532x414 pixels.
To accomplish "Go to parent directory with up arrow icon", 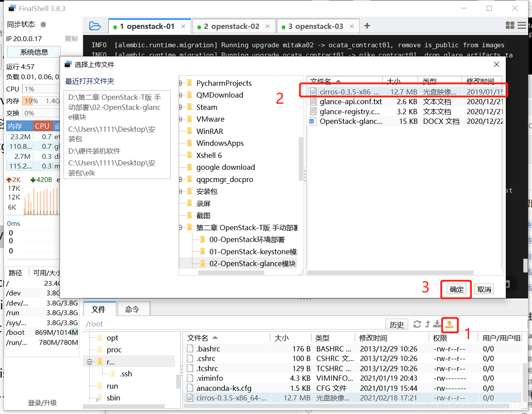I will tap(427, 324).
